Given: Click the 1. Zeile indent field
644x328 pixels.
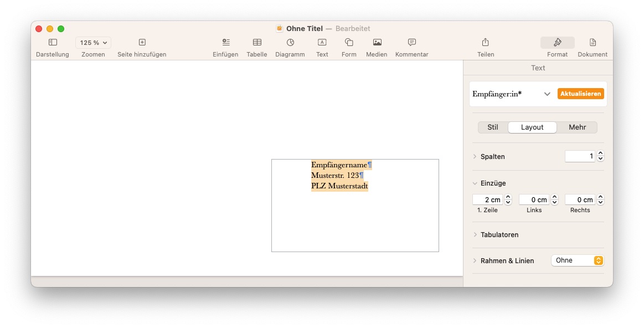Looking at the screenshot, I should [487, 200].
